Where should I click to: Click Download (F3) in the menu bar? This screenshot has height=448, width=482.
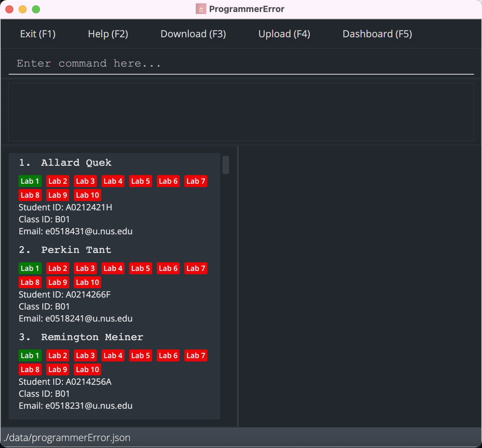193,34
